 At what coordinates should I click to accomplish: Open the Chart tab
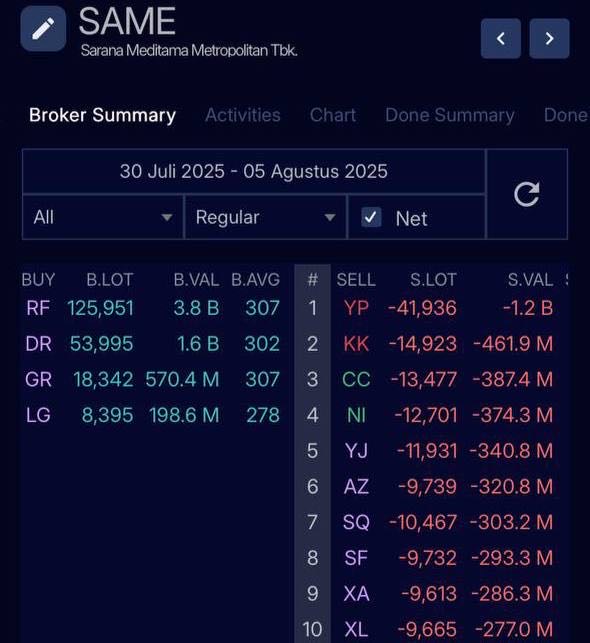(x=333, y=115)
